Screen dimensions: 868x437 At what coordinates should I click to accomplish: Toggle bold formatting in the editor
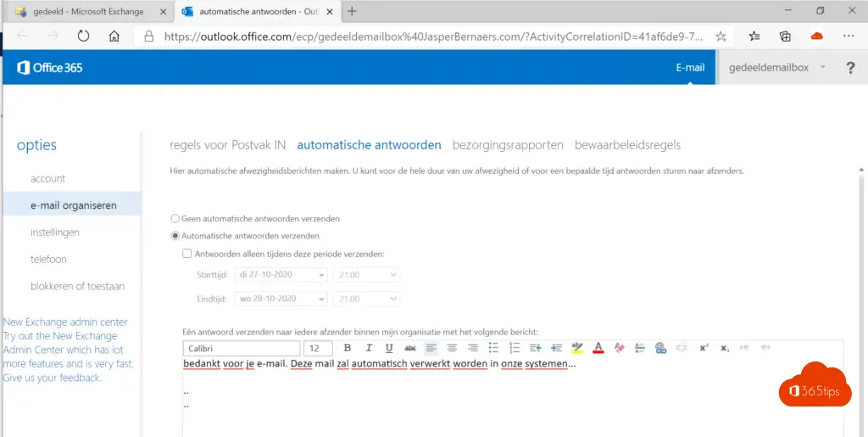348,348
